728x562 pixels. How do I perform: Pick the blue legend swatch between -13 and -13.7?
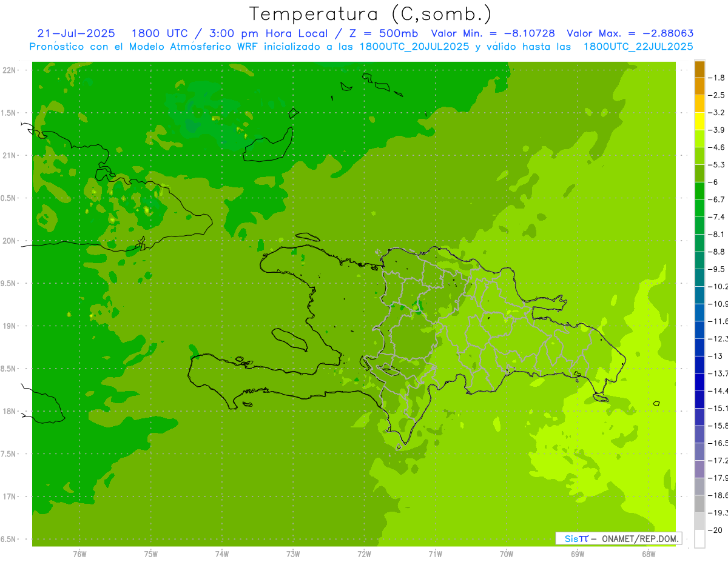point(699,365)
